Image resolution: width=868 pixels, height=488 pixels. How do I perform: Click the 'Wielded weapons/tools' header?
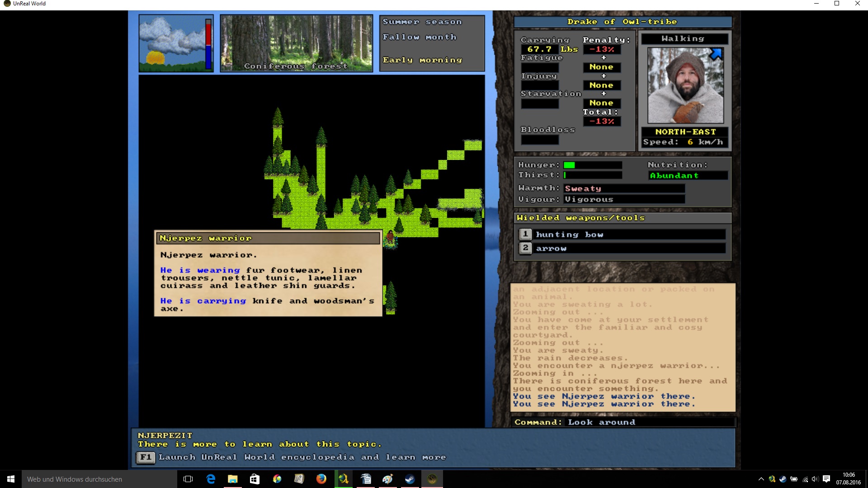[622, 218]
